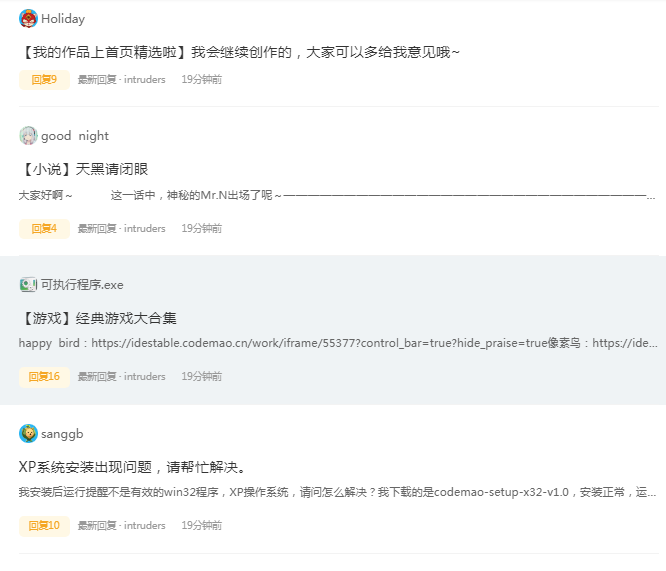Select the 回复9 reply badge
Image resolution: width=666 pixels, height=571 pixels.
(x=44, y=79)
